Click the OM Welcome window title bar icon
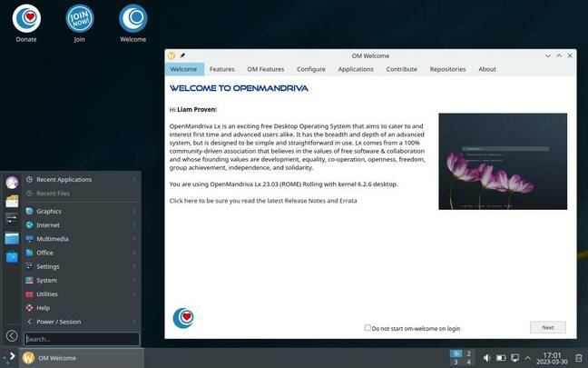Screen dimensions: 588x368 point(171,55)
